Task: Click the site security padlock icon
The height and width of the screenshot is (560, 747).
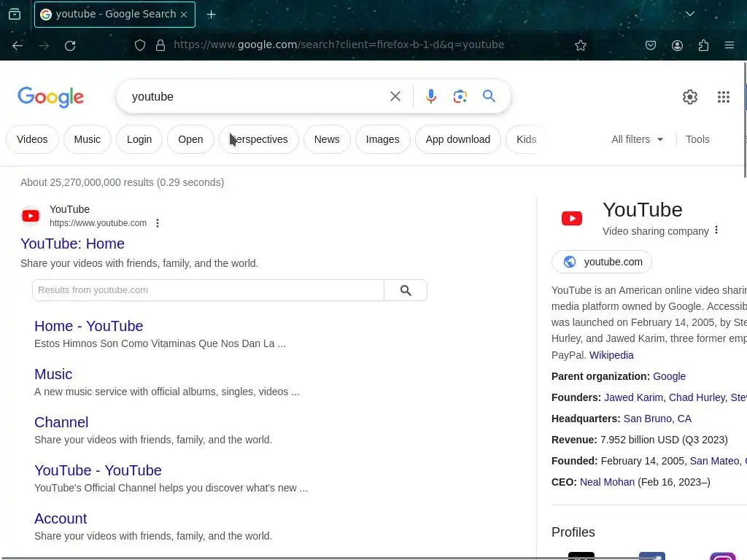Action: click(160, 45)
